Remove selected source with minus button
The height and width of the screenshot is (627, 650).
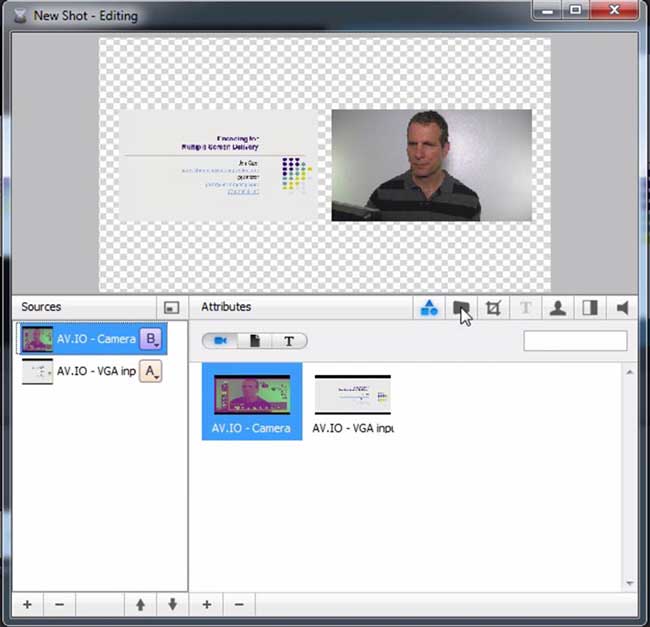pos(59,605)
